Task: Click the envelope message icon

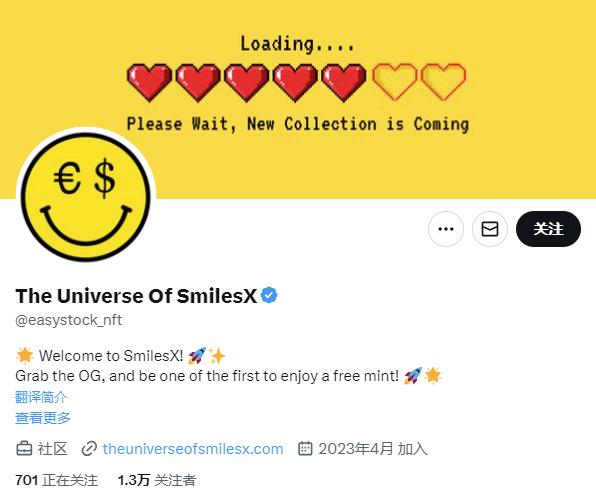Action: pos(490,229)
